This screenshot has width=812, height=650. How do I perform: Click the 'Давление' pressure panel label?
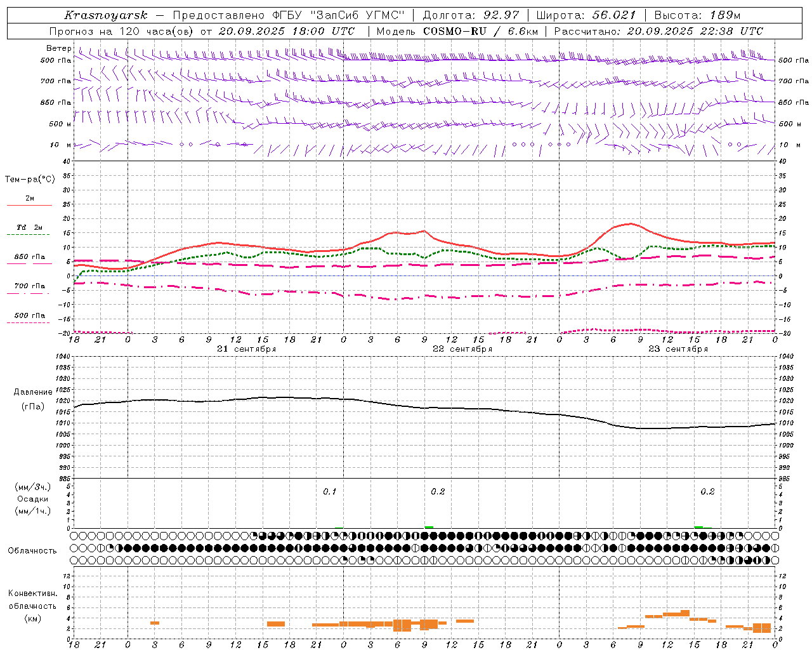pos(33,392)
